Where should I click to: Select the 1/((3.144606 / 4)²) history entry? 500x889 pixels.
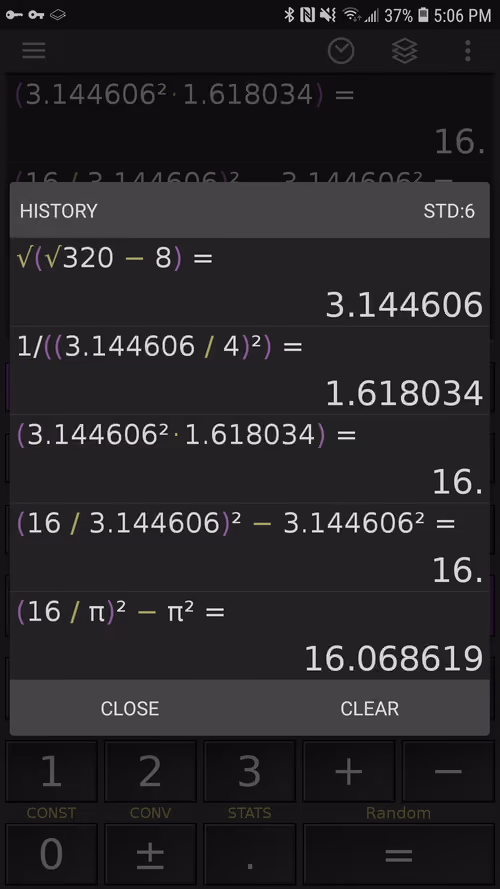249,370
